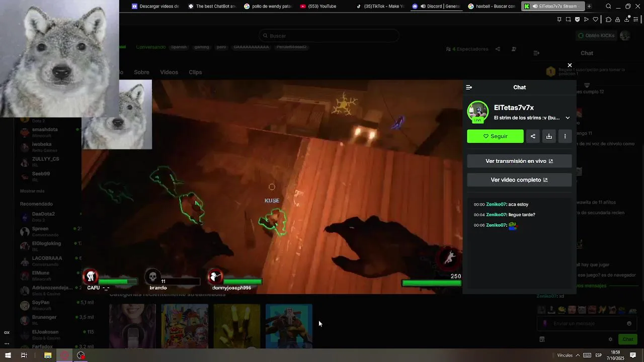Open ElTetas7v7x channel name in clip panel
Viewport: 644px width, 362px height.
tap(514, 108)
